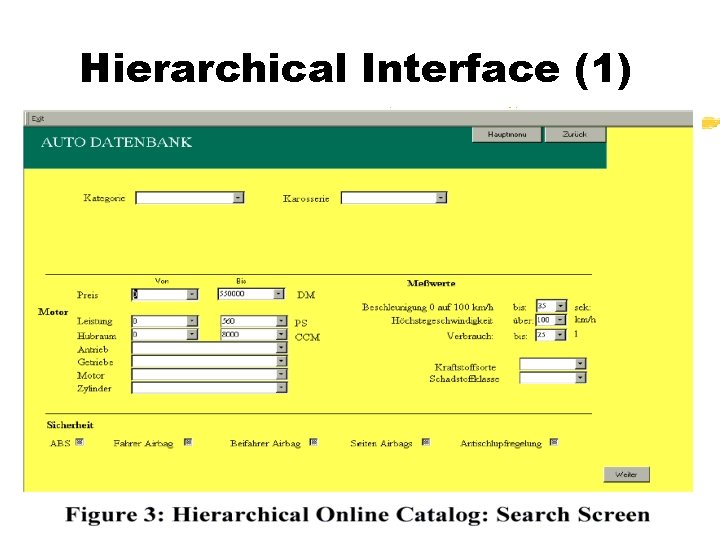Expand the Preis Von dropdown arrow
This screenshot has height=540, width=720.
pyautogui.click(x=192, y=294)
